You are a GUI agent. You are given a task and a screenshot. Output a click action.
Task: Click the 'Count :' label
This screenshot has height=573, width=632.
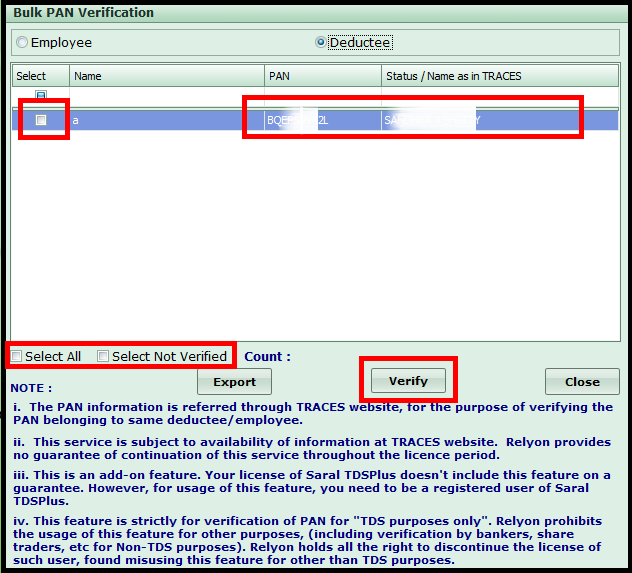click(267, 357)
